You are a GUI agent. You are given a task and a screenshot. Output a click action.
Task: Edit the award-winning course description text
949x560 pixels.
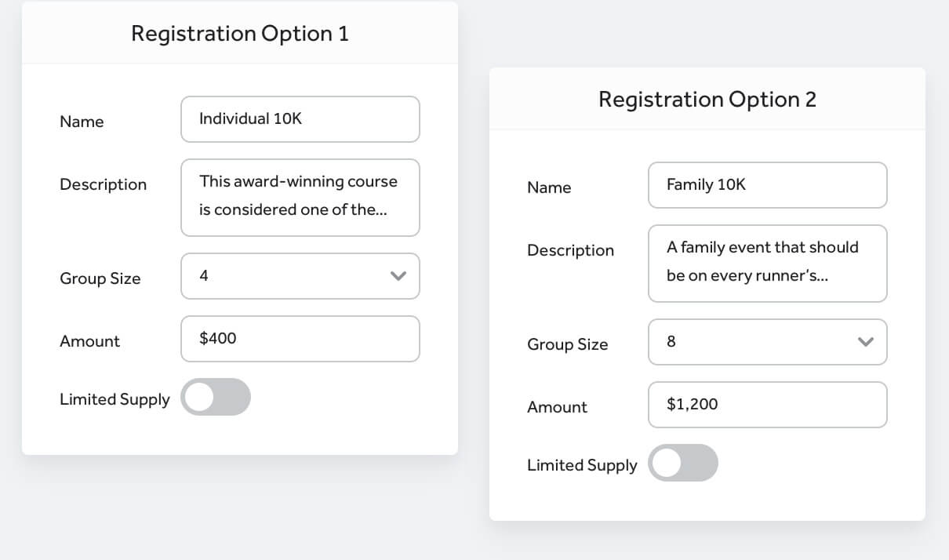pos(300,196)
